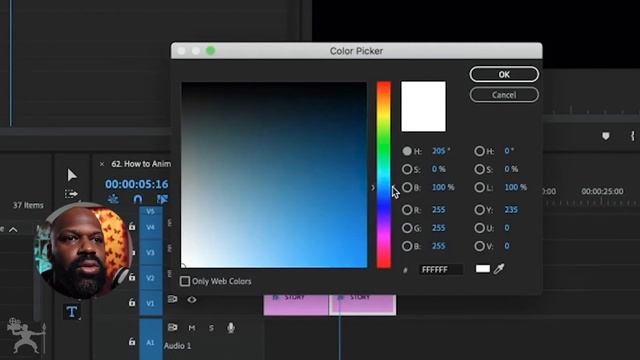The width and height of the screenshot is (640, 360).
Task: Select the HSB Saturation radio button
Action: click(x=407, y=169)
